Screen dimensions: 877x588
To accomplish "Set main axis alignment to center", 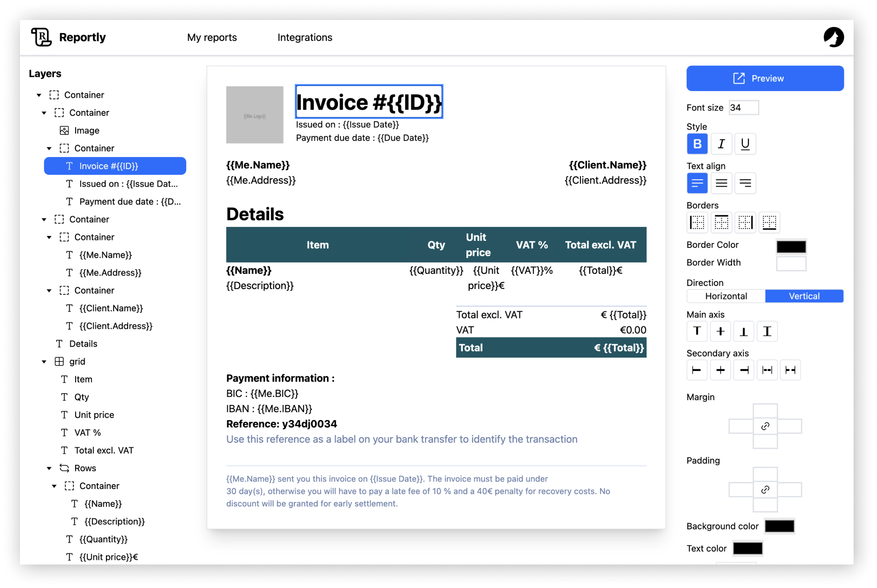I will pos(720,332).
